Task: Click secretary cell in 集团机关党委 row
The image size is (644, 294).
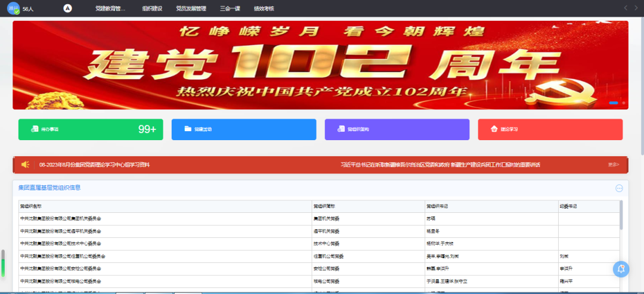Action: (x=491, y=219)
